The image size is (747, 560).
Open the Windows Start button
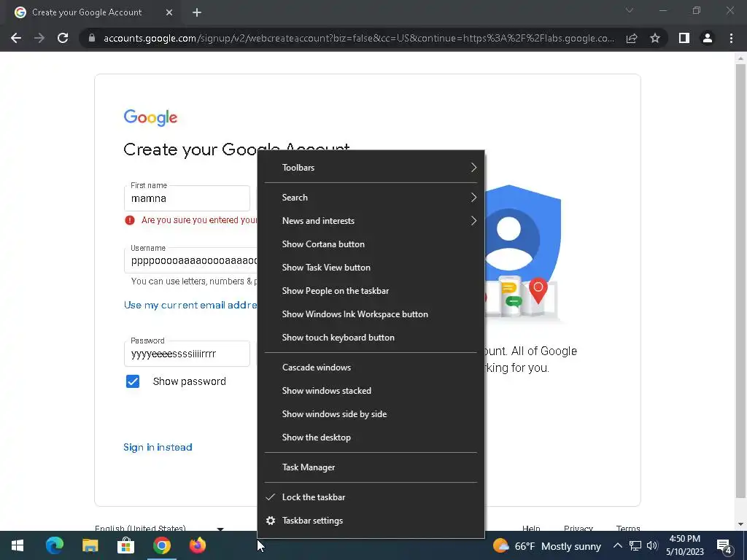point(18,545)
